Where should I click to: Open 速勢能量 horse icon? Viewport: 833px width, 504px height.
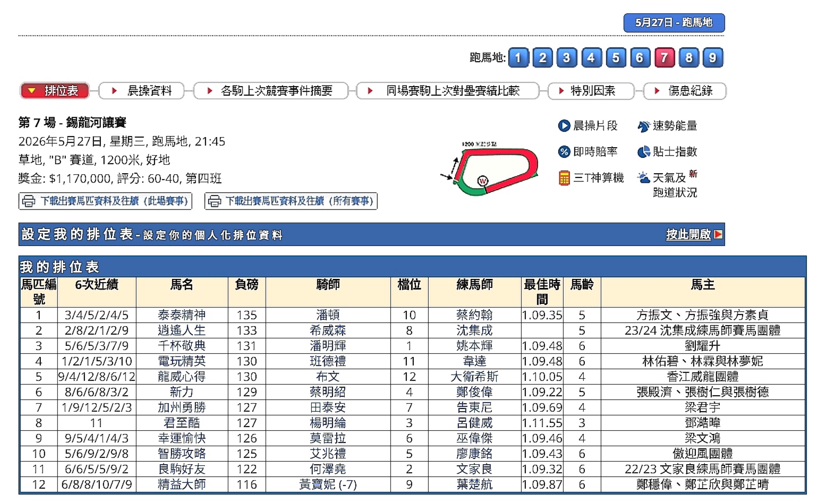(x=643, y=126)
